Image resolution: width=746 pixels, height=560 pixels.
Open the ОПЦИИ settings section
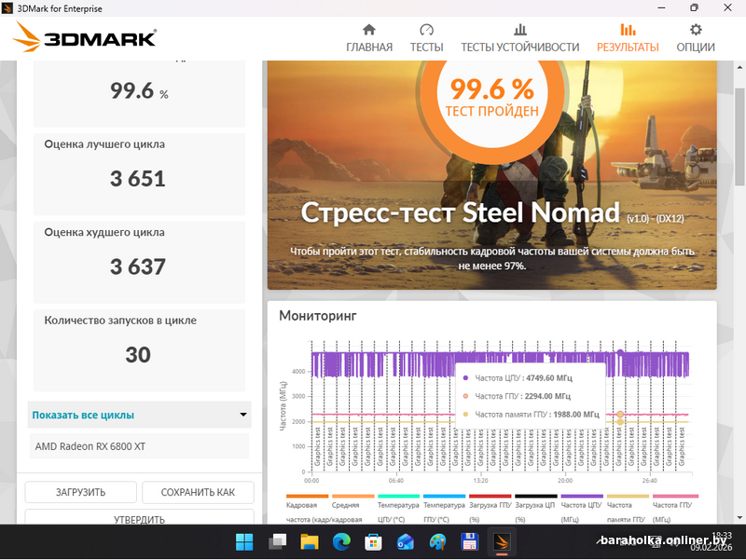coord(696,38)
